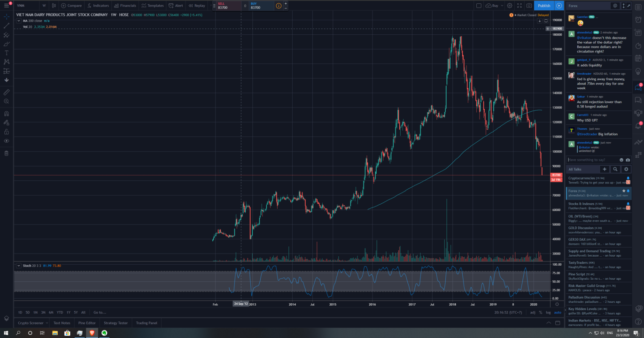Toggle the adj data adjustment option
Image resolution: width=644 pixels, height=338 pixels.
coord(533,312)
